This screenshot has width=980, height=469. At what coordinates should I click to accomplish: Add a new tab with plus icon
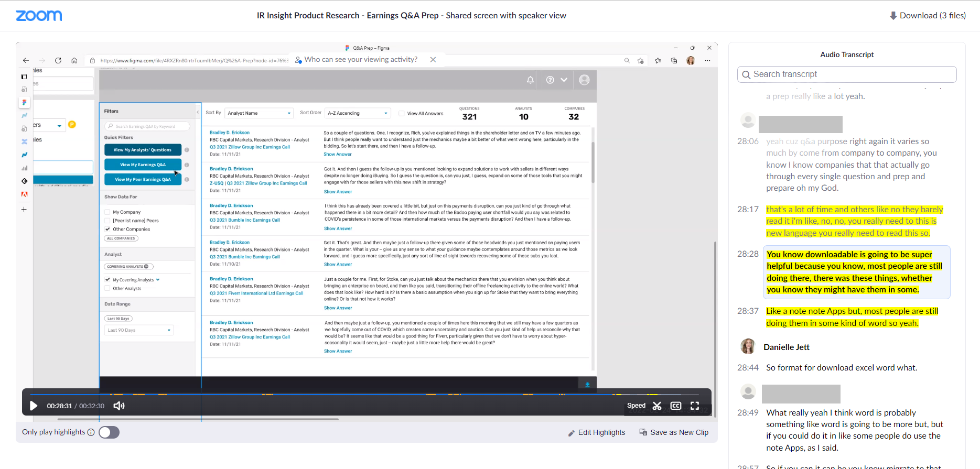tap(24, 209)
